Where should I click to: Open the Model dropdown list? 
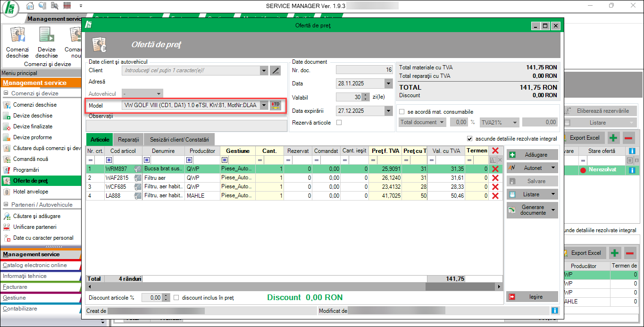(x=264, y=105)
